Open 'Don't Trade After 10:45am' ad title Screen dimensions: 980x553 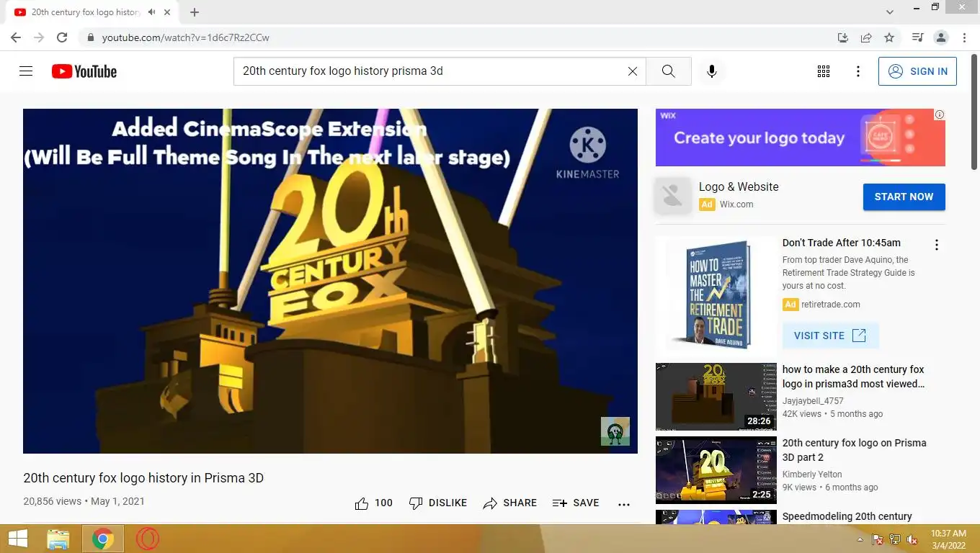(x=841, y=243)
